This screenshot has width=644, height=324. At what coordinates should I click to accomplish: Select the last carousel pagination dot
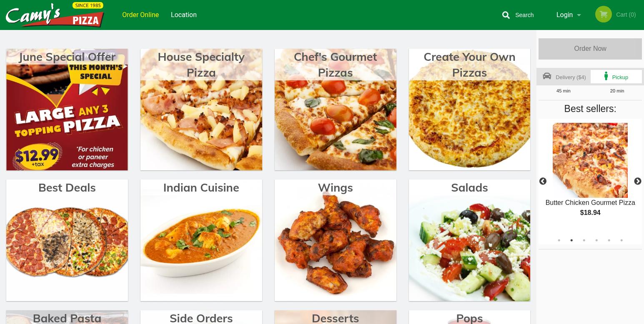coord(621,240)
